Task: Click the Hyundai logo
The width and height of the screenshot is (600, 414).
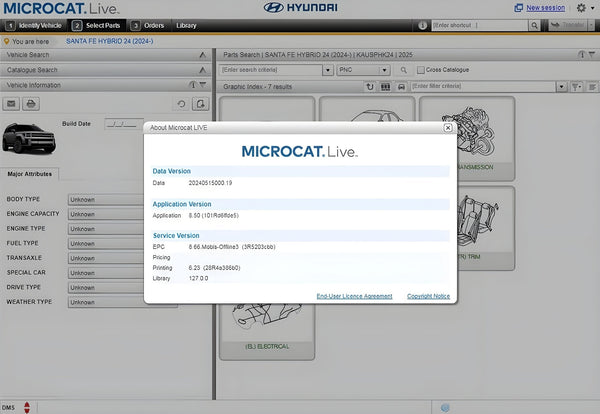Action: pos(300,8)
